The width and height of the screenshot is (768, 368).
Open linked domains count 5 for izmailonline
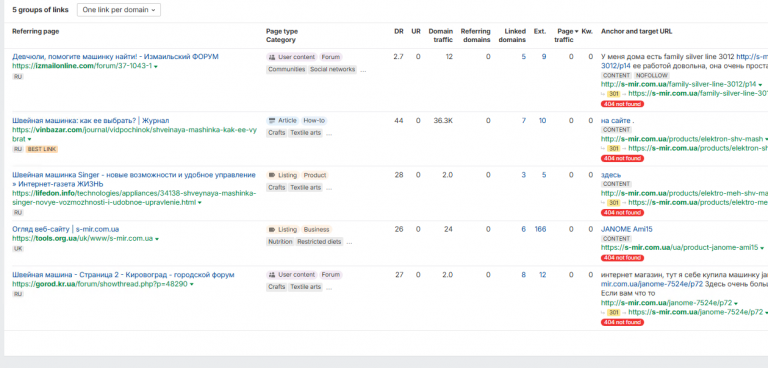tap(523, 57)
